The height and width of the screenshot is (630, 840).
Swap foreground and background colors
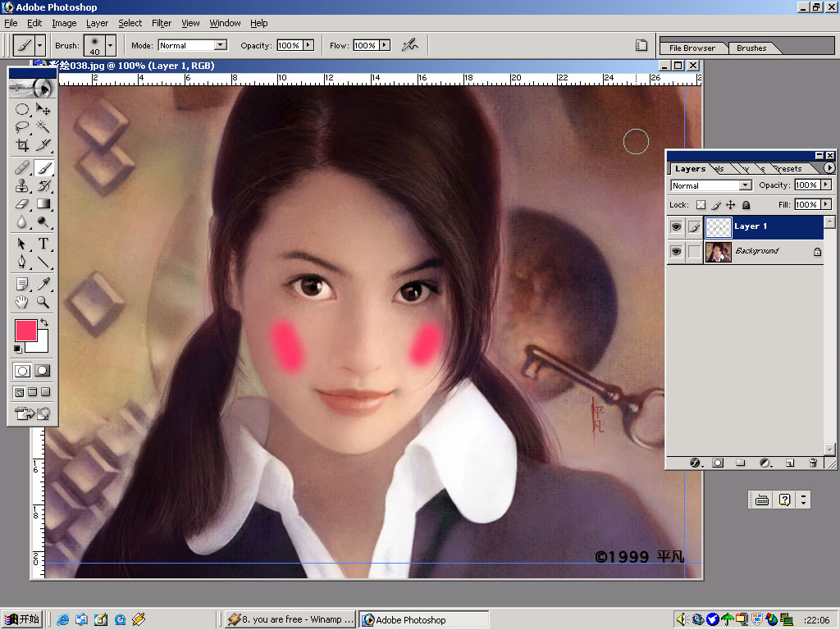pos(44,322)
